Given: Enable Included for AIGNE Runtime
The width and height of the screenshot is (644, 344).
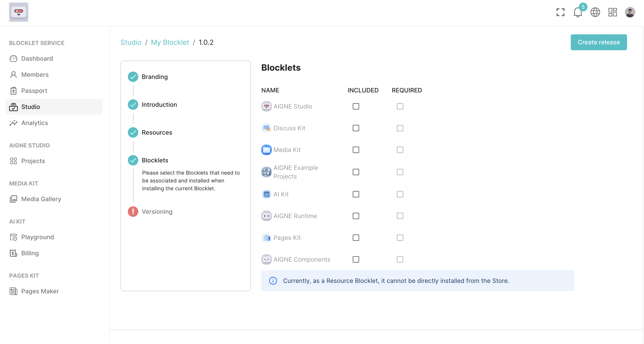Looking at the screenshot, I should (x=356, y=216).
